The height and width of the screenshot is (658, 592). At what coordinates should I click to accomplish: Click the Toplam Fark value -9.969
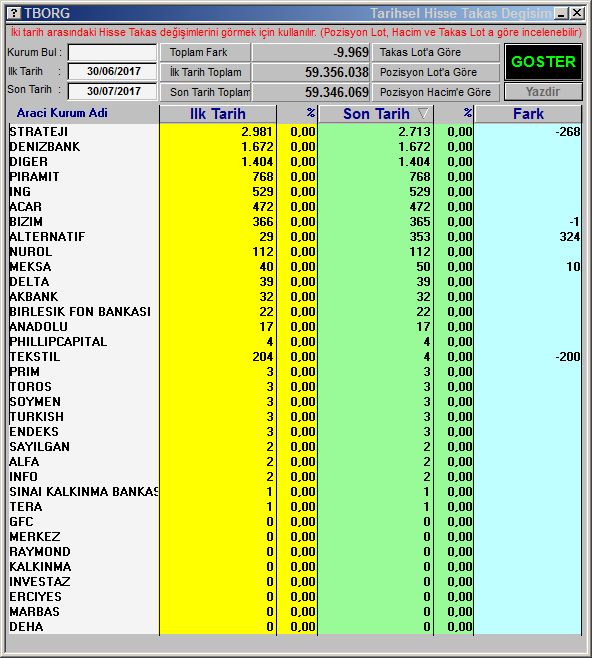click(x=311, y=52)
